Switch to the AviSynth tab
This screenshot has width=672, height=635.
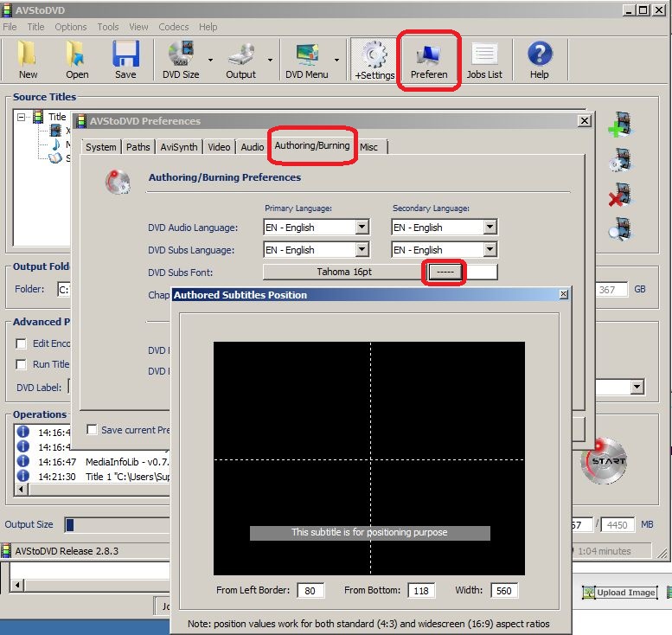(179, 147)
